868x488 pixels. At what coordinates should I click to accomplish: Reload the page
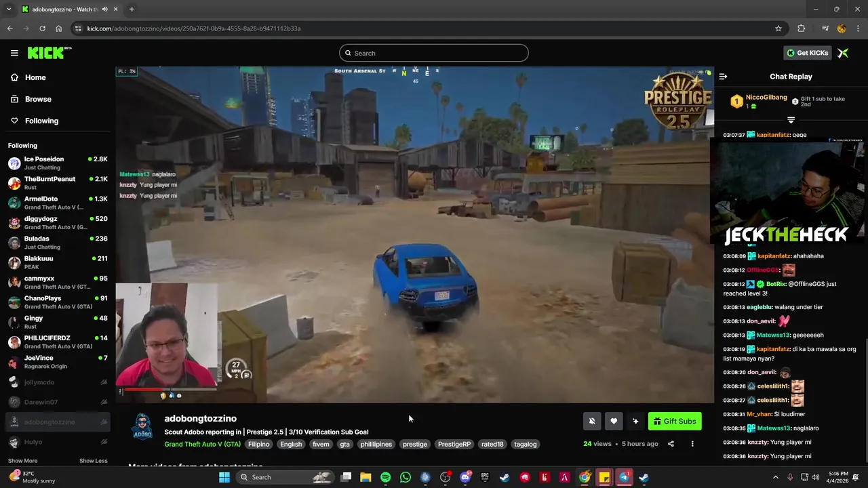[x=42, y=28]
